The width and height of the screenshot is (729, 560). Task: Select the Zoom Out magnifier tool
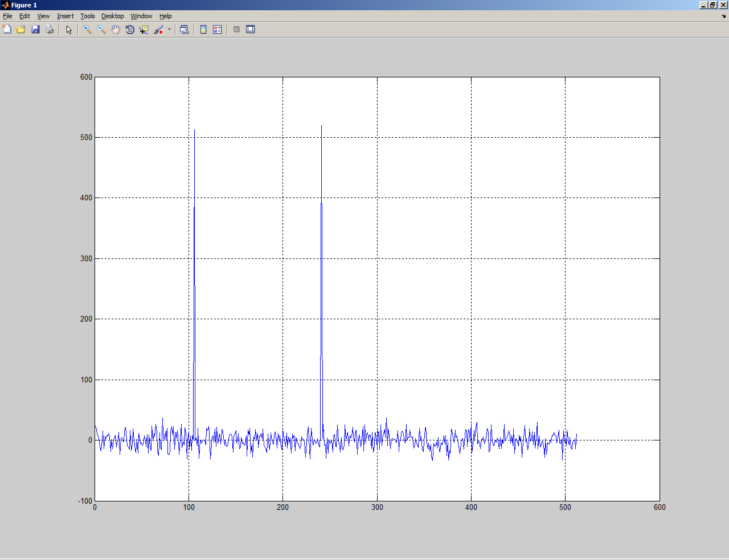pos(101,30)
